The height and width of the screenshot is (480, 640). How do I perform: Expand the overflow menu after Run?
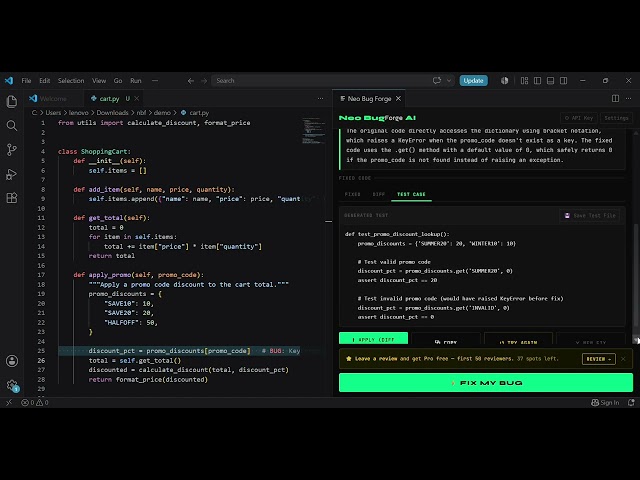coord(155,81)
